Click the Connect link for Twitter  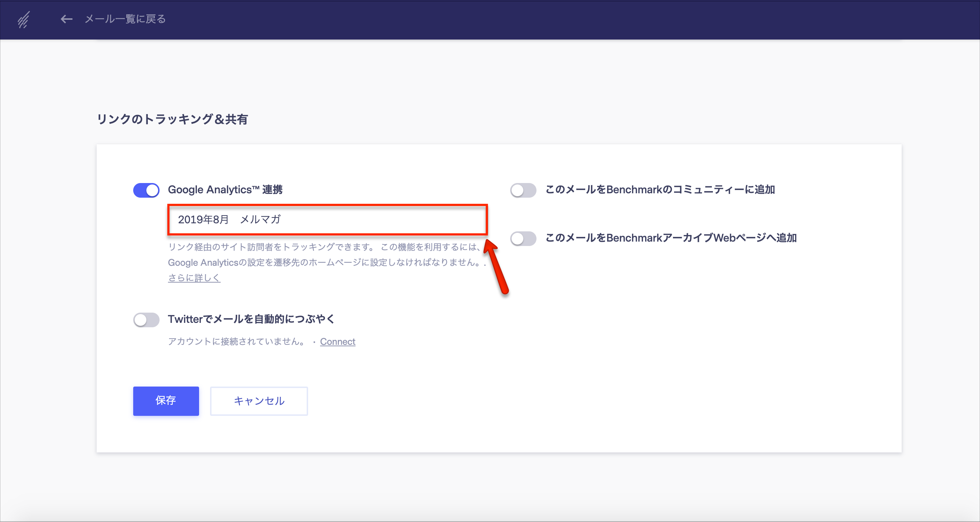(337, 342)
